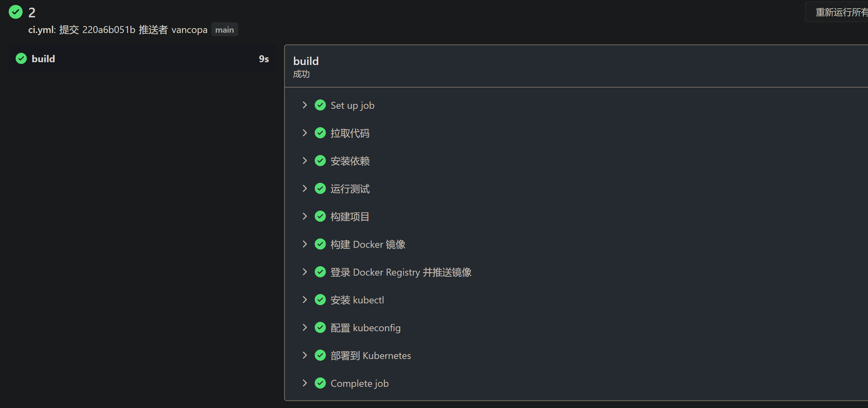
Task: Click the check icon next to 安装依赖
Action: tap(320, 161)
